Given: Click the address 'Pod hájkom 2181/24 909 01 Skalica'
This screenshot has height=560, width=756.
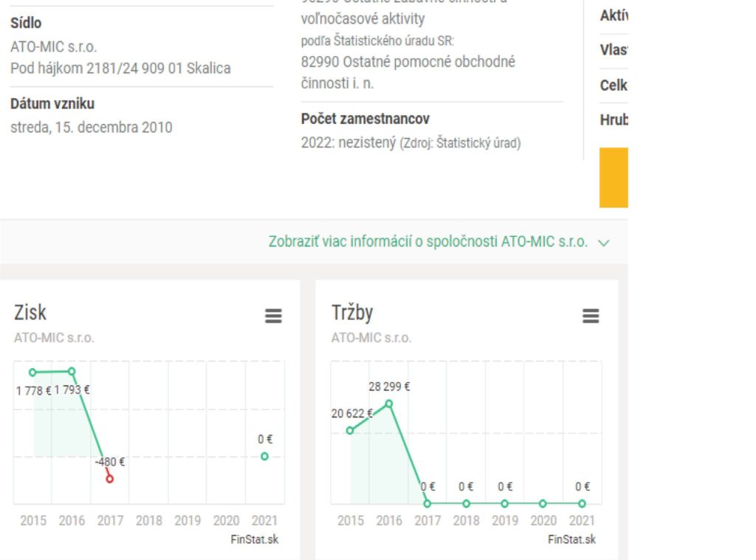Looking at the screenshot, I should [x=120, y=68].
